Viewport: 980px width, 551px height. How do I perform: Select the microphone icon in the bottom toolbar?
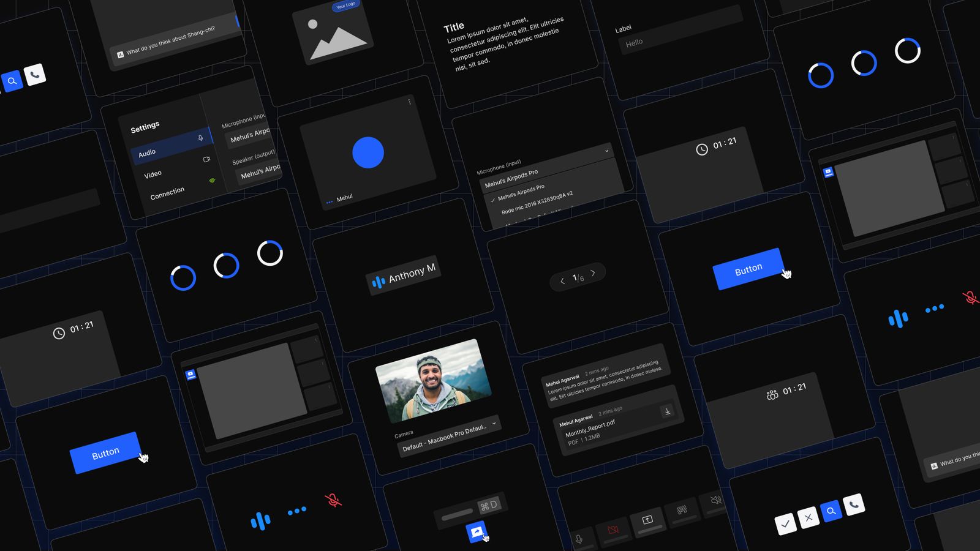click(579, 539)
